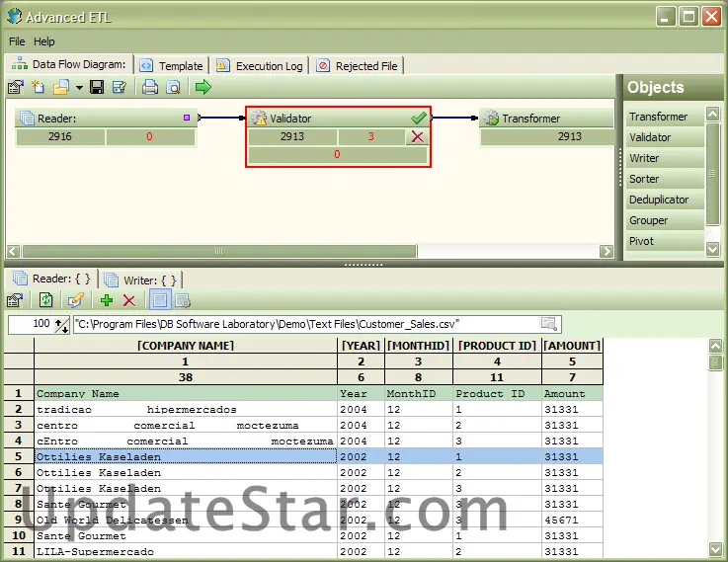Screen dimensions: 728x562
Task: Pick Writer from the Objects list
Action: (x=664, y=158)
